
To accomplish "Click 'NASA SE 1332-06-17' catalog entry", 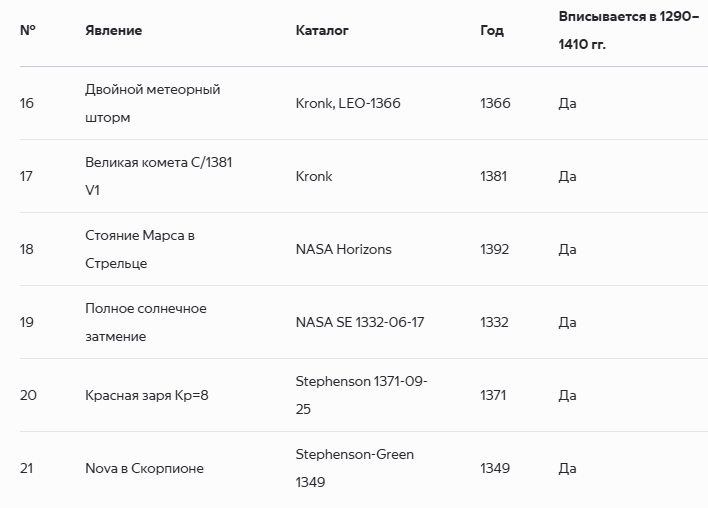I will [x=359, y=322].
